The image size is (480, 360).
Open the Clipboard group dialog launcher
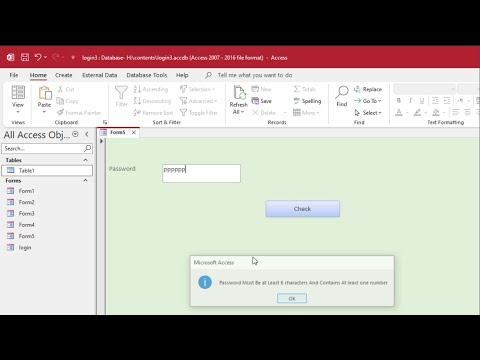pos(105,122)
